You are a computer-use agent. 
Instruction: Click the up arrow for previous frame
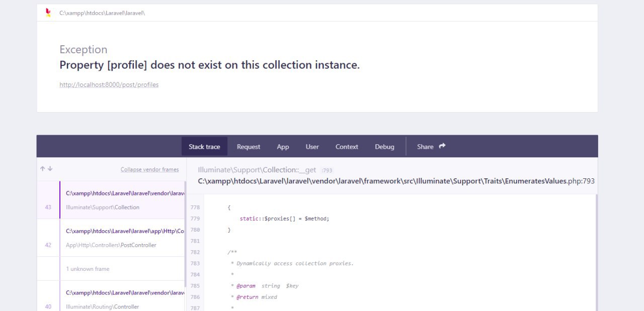(43, 169)
